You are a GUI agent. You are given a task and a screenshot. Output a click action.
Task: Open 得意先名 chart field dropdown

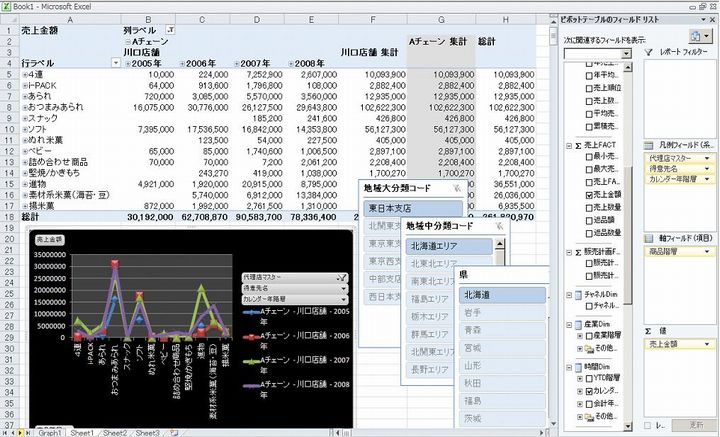tap(343, 288)
